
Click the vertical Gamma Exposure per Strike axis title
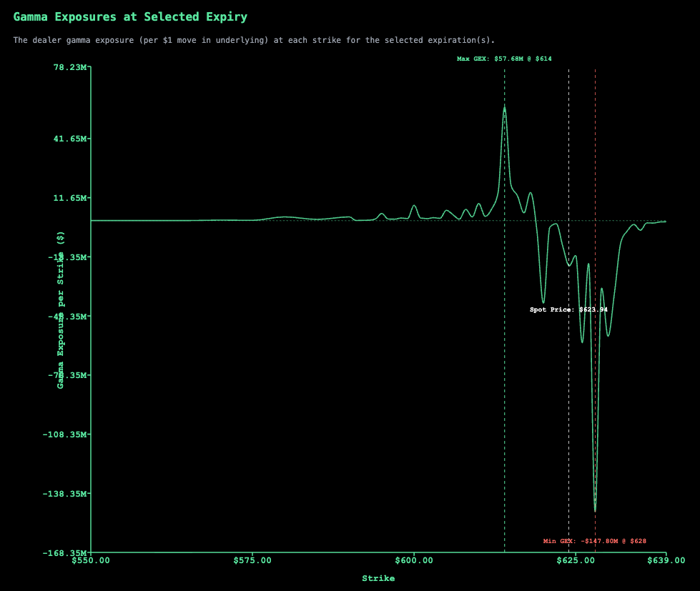[x=61, y=309]
